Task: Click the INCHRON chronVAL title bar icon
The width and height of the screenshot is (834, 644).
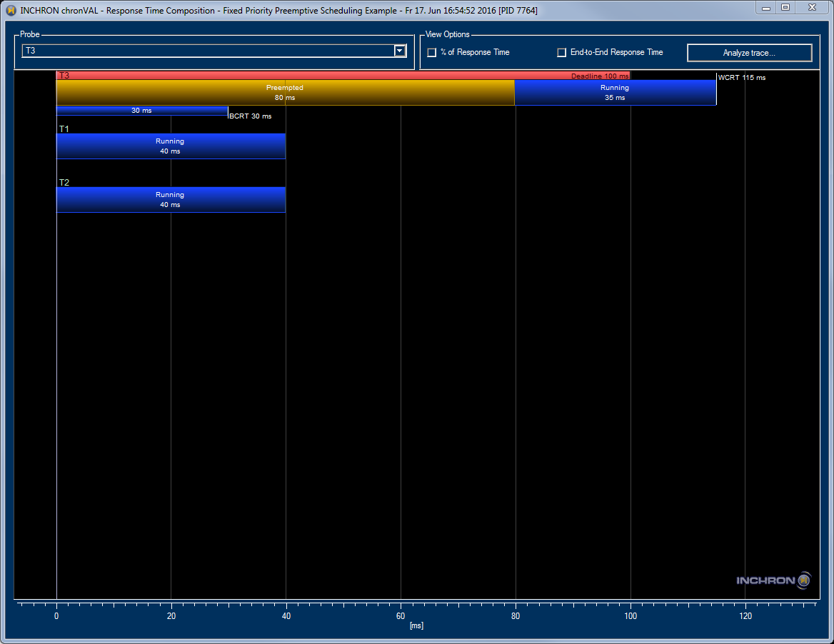Action: click(x=11, y=10)
